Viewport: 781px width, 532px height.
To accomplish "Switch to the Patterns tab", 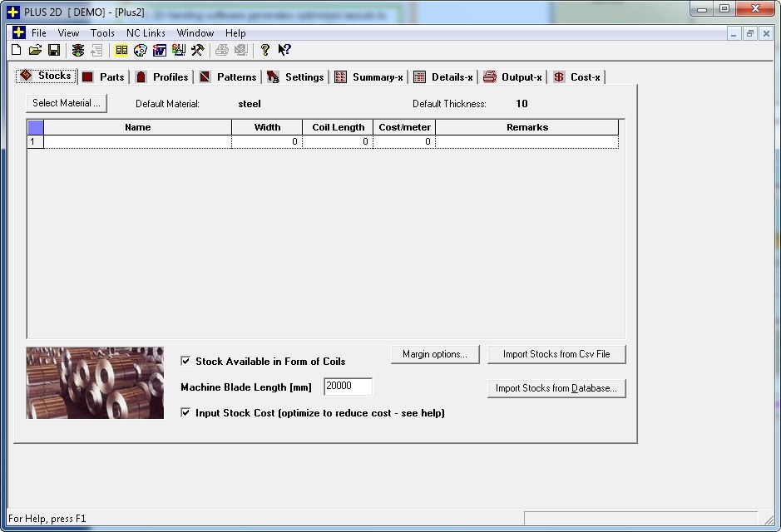I will point(227,76).
